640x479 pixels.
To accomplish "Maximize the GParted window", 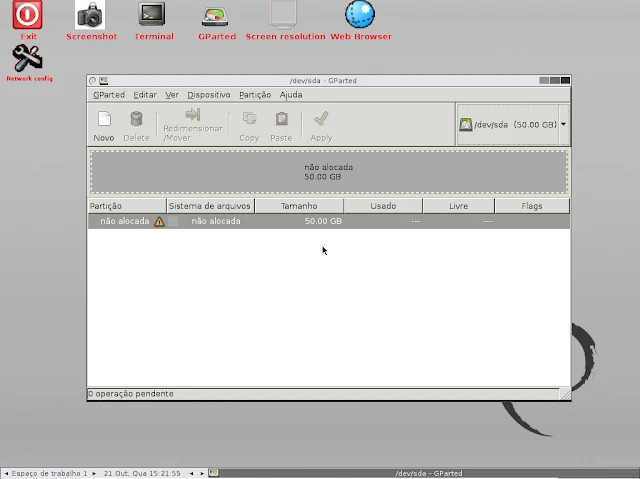I will pos(555,80).
